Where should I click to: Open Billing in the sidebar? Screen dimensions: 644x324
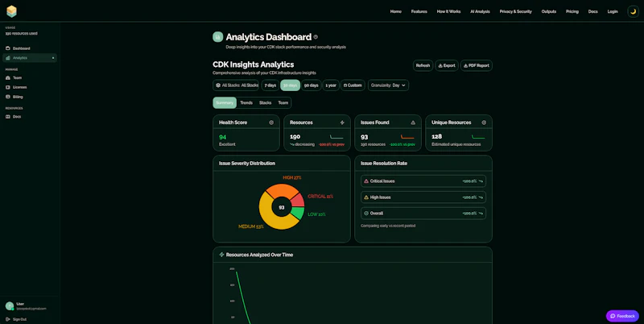click(x=30, y=97)
